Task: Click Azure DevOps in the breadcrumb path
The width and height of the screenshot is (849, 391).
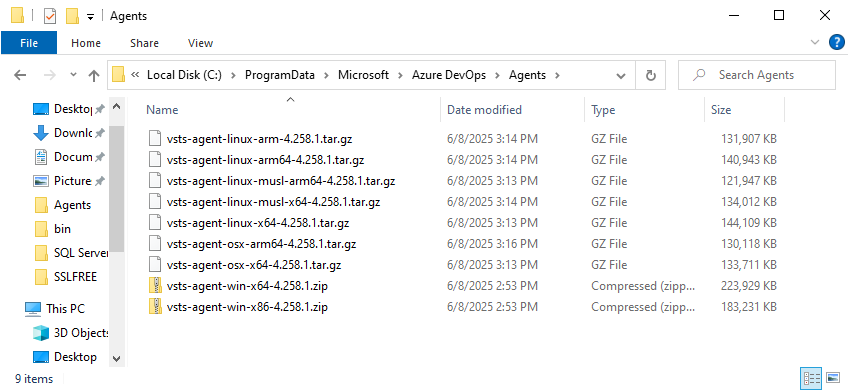Action: pos(447,75)
